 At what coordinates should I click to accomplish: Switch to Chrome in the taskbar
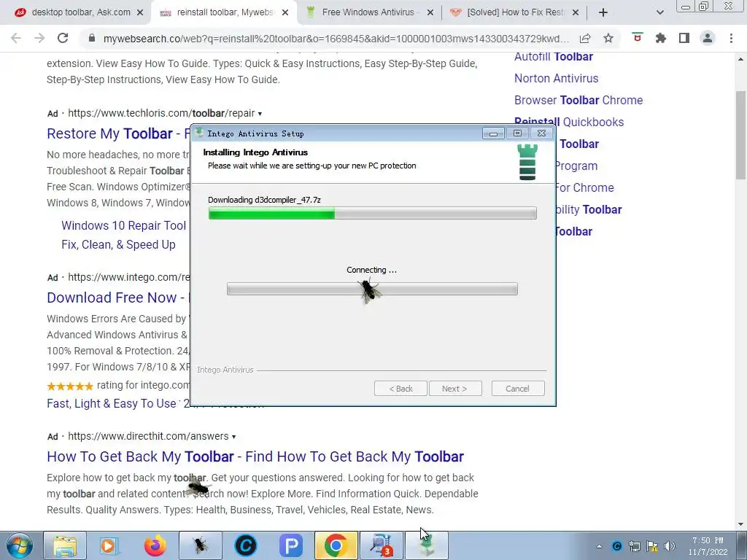click(x=336, y=545)
